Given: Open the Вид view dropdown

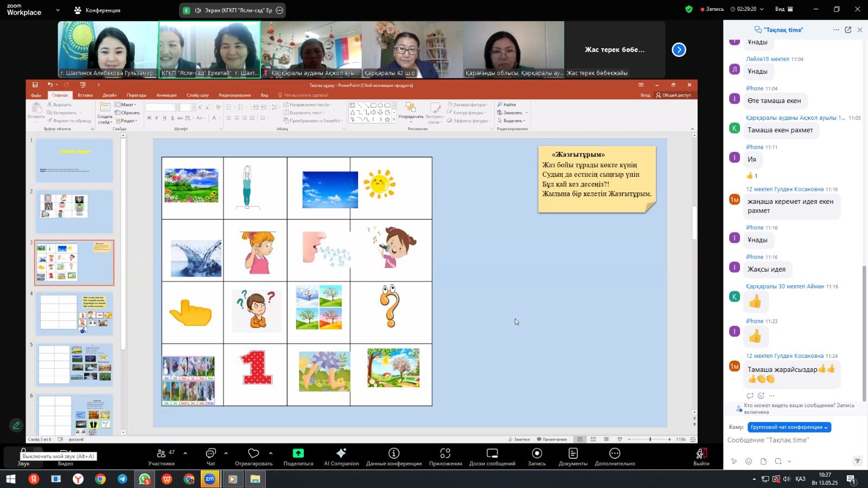Looking at the screenshot, I should tap(784, 9).
